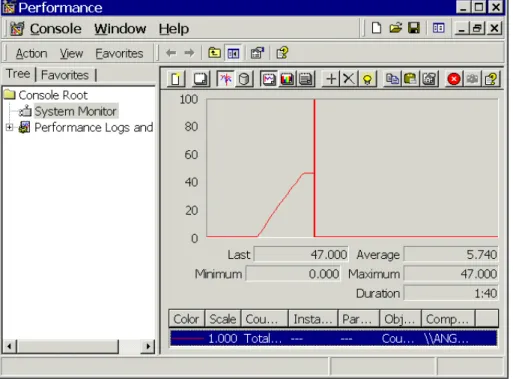Click the tree pane scroll right arrow
The image size is (513, 379).
[x=148, y=346]
